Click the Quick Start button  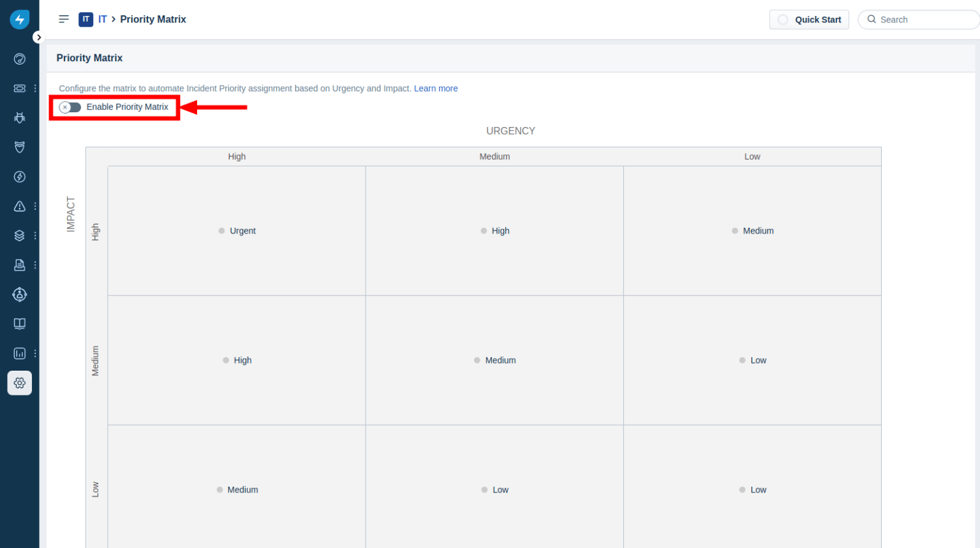[x=809, y=19]
